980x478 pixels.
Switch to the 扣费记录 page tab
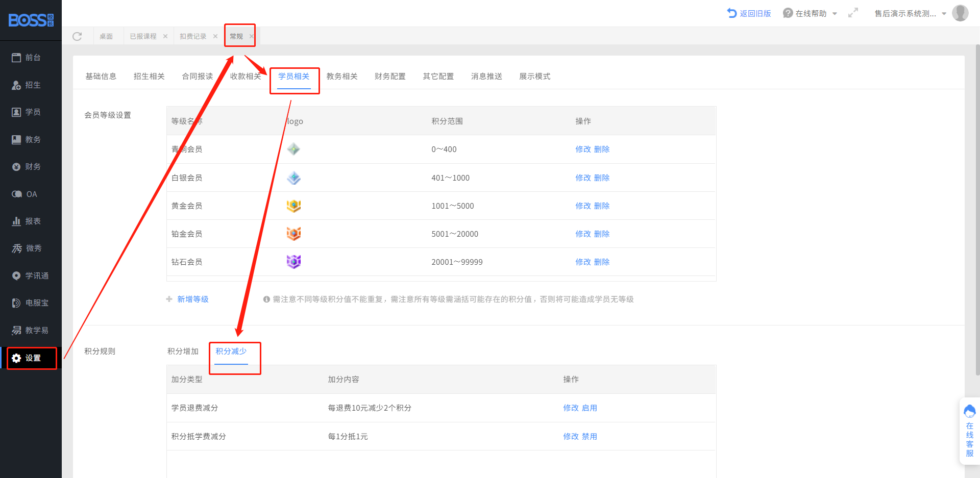(x=193, y=36)
